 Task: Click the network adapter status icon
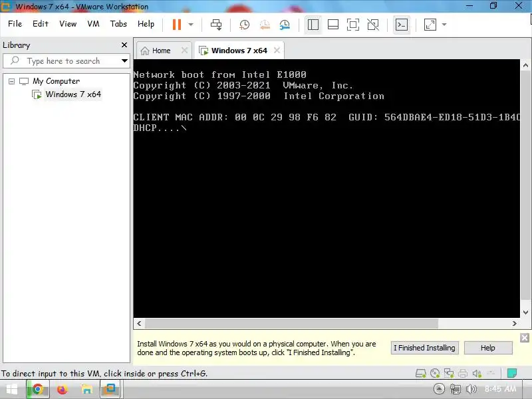click(449, 373)
